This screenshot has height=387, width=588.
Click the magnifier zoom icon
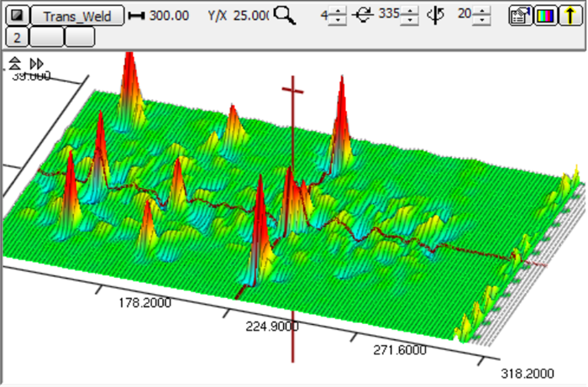click(x=286, y=15)
